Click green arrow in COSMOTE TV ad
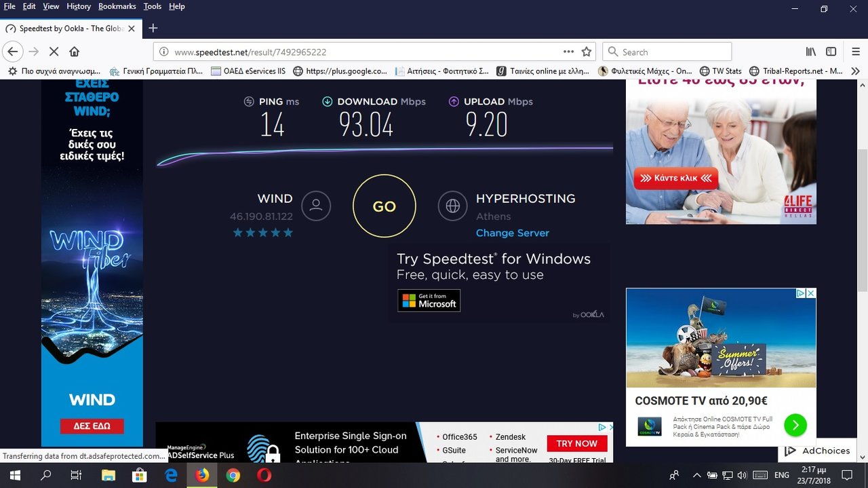The height and width of the screenshot is (488, 868). 795,425
